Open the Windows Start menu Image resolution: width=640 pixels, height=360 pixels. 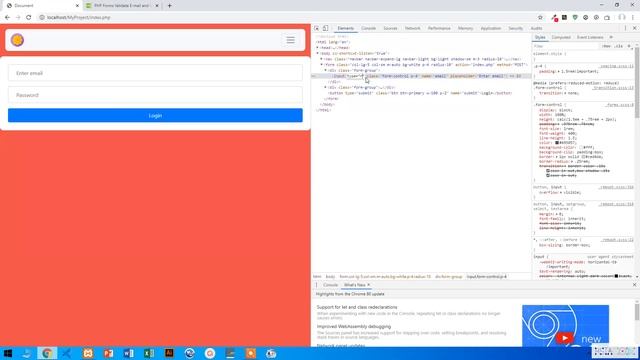coord(7,353)
